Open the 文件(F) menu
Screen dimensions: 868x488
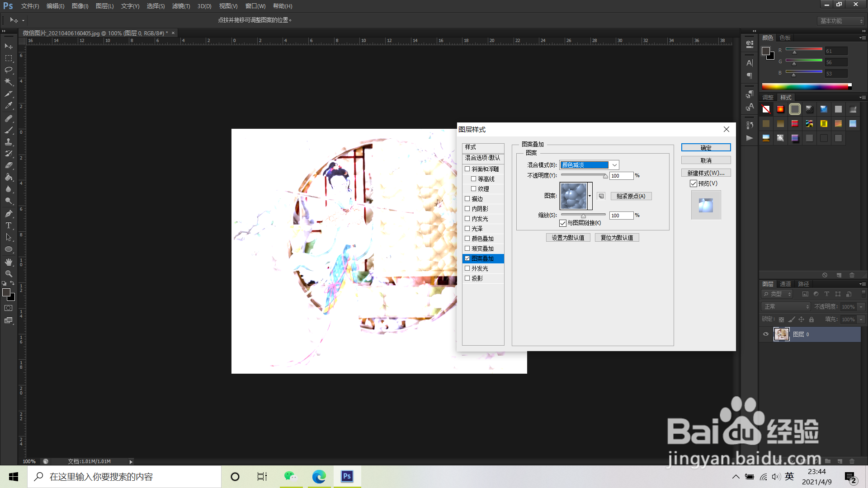[x=30, y=6]
